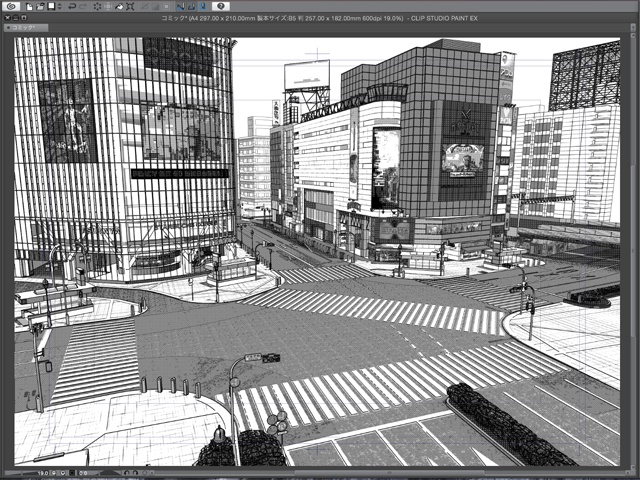Screen dimensions: 640x480
Task: Save the current comic file
Action: pos(51,6)
